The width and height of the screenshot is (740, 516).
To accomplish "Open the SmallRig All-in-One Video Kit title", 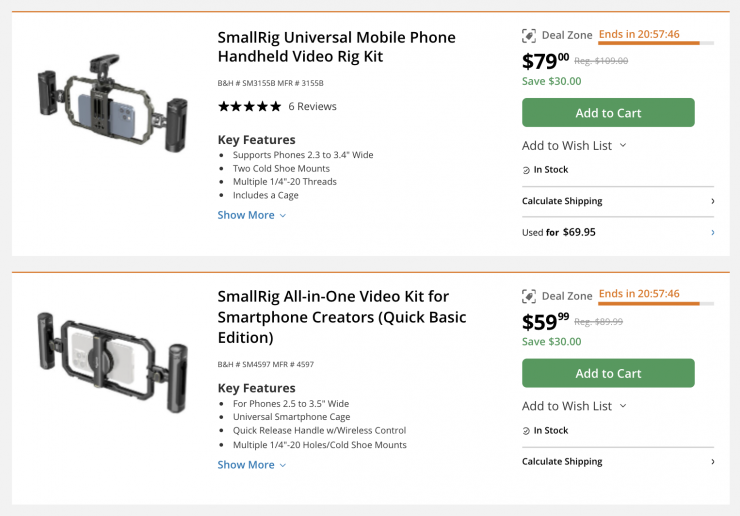I will click(x=341, y=316).
